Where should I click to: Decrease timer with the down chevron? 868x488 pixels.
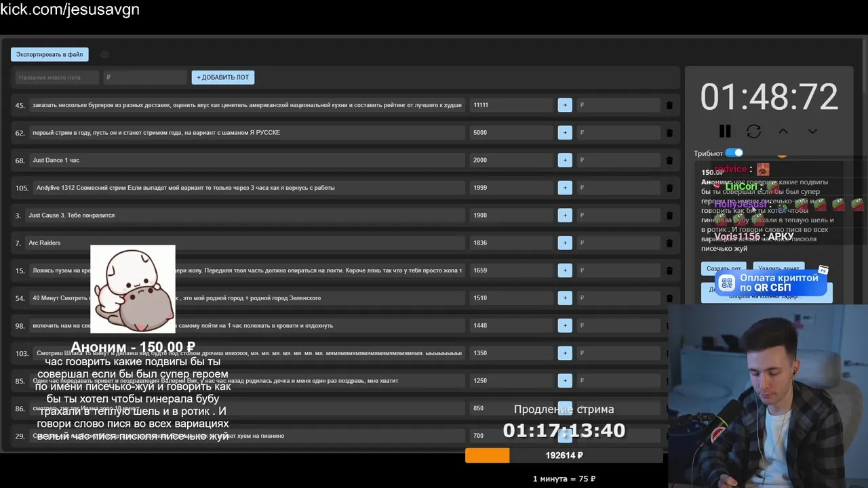[x=812, y=131]
